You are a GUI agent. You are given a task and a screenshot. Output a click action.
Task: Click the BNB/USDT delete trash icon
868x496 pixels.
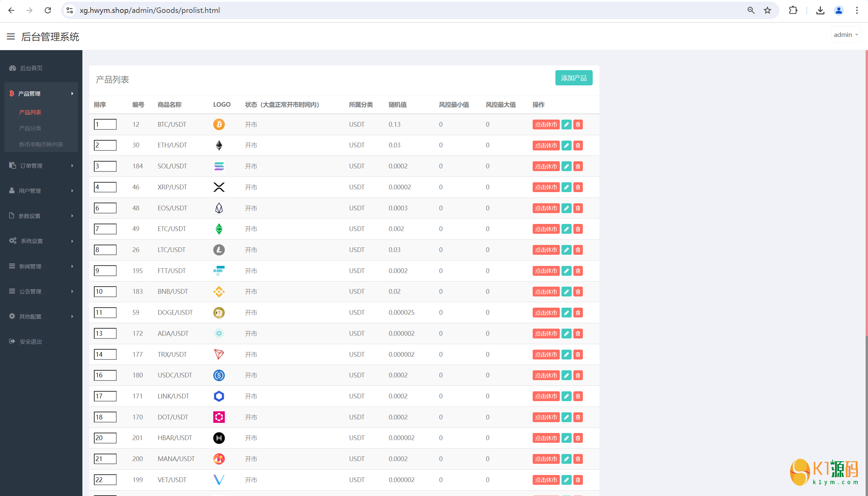[577, 292]
